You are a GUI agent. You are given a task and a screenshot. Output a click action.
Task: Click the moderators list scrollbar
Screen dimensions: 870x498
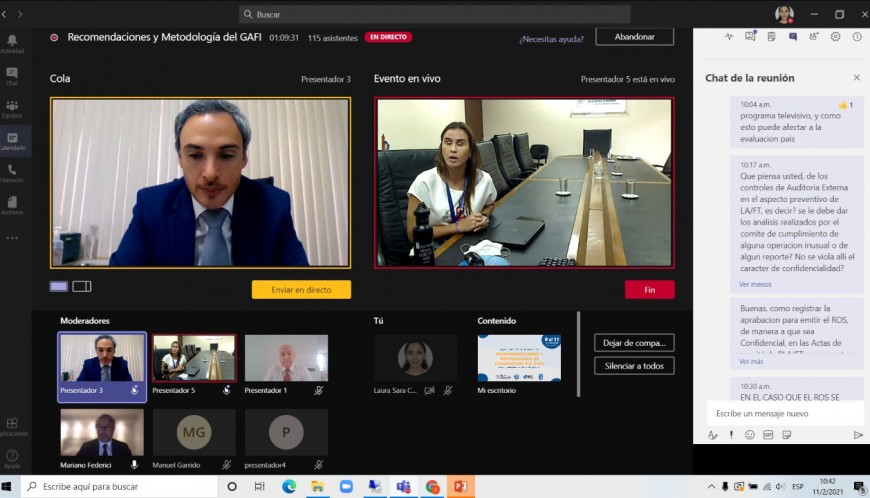coord(579,354)
